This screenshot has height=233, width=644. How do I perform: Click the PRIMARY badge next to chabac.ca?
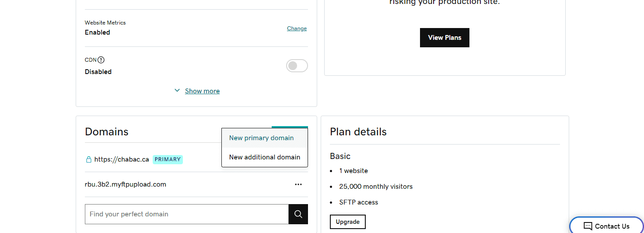tap(168, 159)
